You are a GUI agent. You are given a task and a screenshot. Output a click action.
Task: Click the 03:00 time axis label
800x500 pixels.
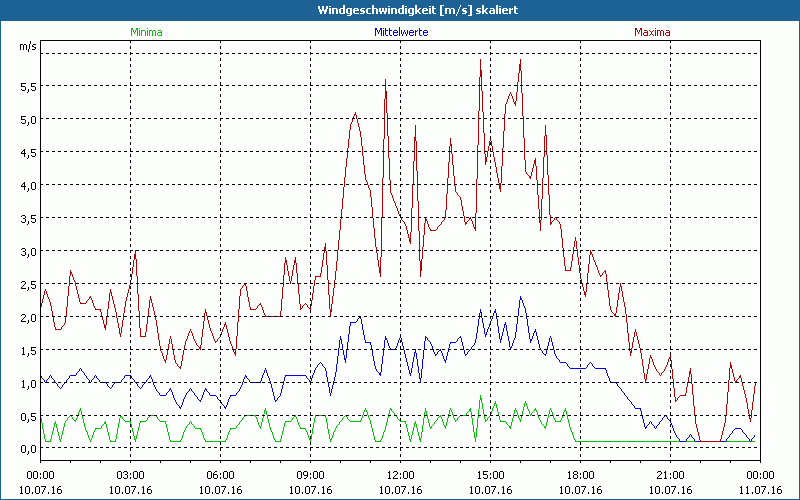(x=130, y=475)
